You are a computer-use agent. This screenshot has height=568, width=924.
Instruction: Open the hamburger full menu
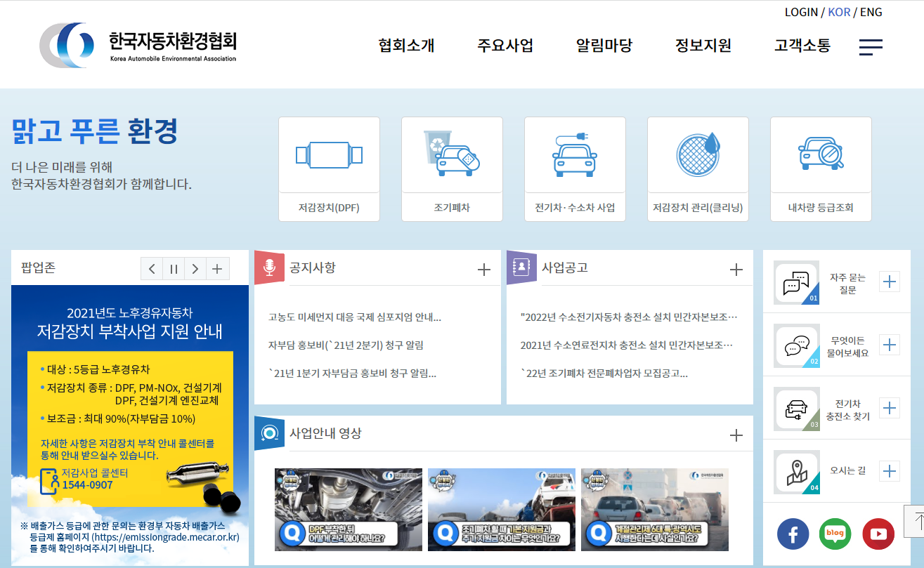pyautogui.click(x=871, y=47)
